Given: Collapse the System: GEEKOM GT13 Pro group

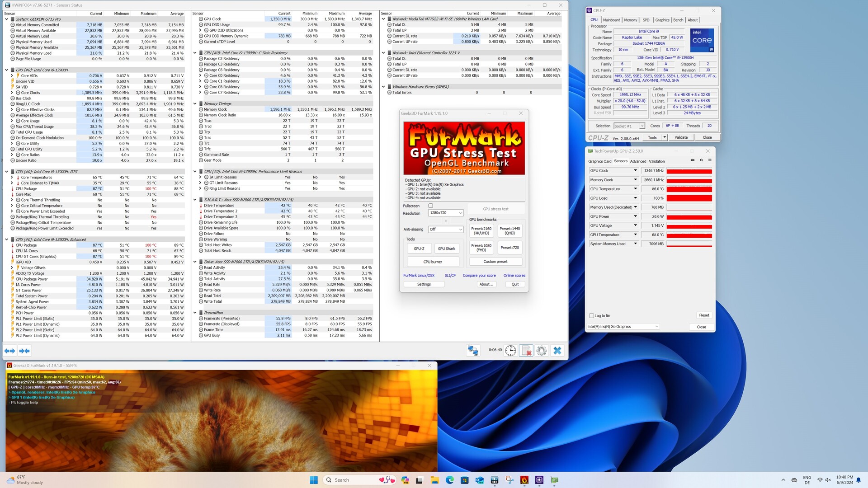Looking at the screenshot, I should (x=6, y=19).
